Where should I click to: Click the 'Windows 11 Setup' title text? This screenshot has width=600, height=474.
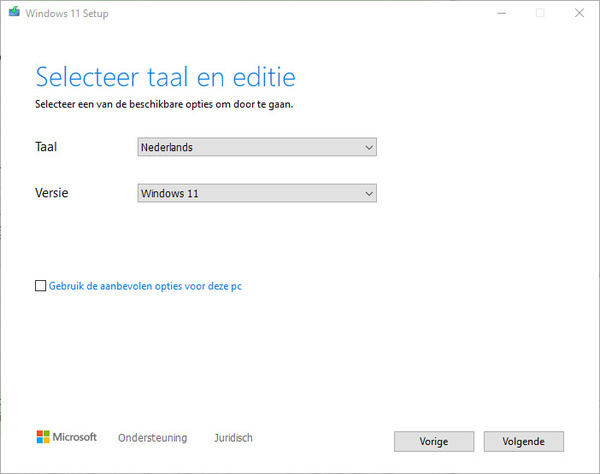coord(67,13)
